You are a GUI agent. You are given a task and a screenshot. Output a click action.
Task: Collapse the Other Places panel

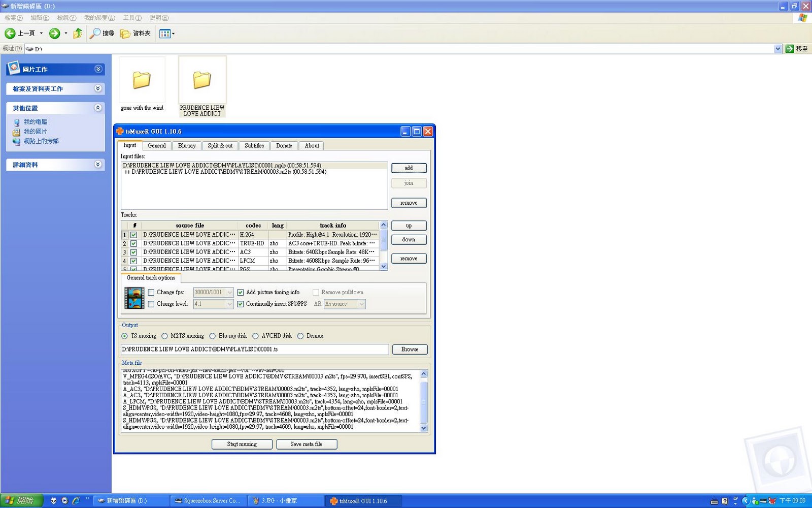98,108
